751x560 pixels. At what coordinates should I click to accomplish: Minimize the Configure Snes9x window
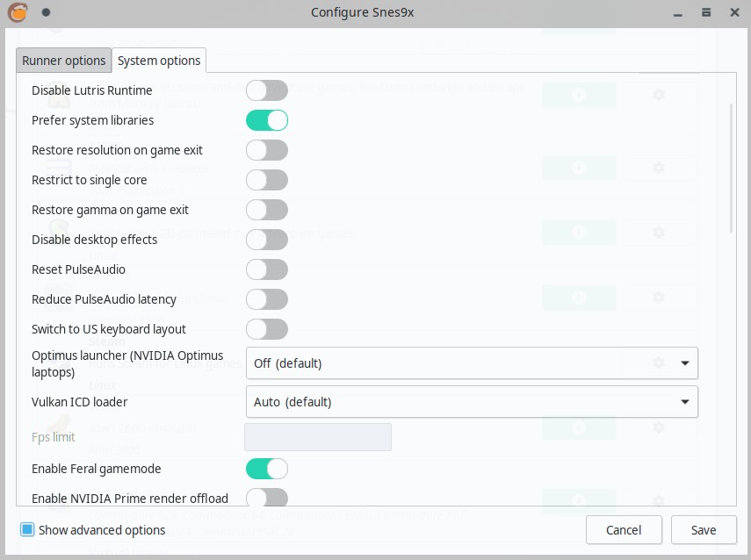point(678,13)
